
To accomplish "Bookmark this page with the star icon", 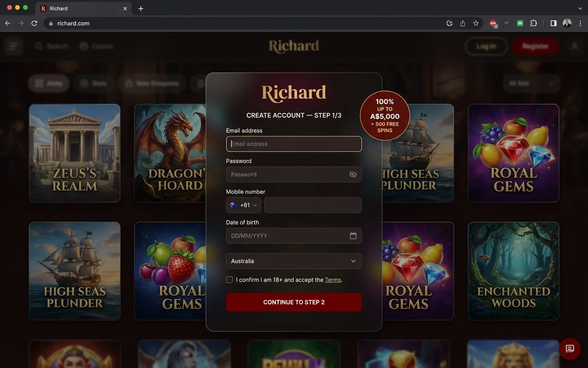I will (476, 23).
